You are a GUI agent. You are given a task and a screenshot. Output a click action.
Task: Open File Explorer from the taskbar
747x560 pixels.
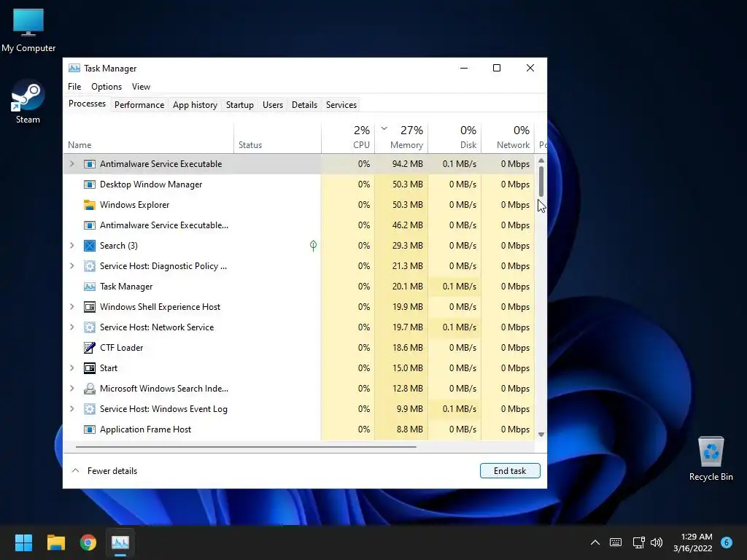[x=55, y=542]
